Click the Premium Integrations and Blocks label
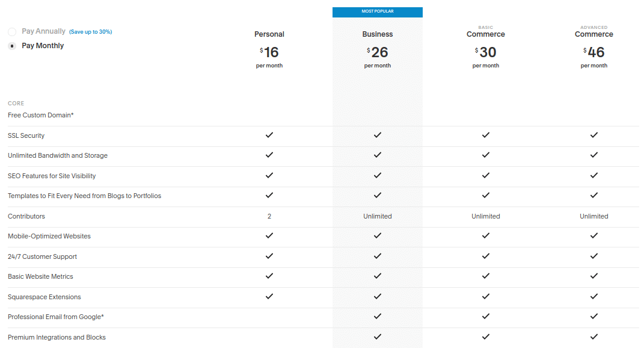This screenshot has height=348, width=644. coord(57,337)
